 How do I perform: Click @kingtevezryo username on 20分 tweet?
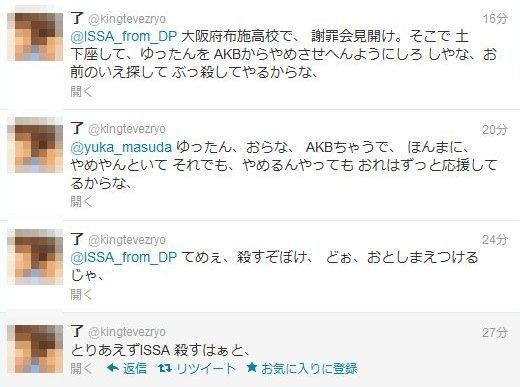pyautogui.click(x=127, y=129)
